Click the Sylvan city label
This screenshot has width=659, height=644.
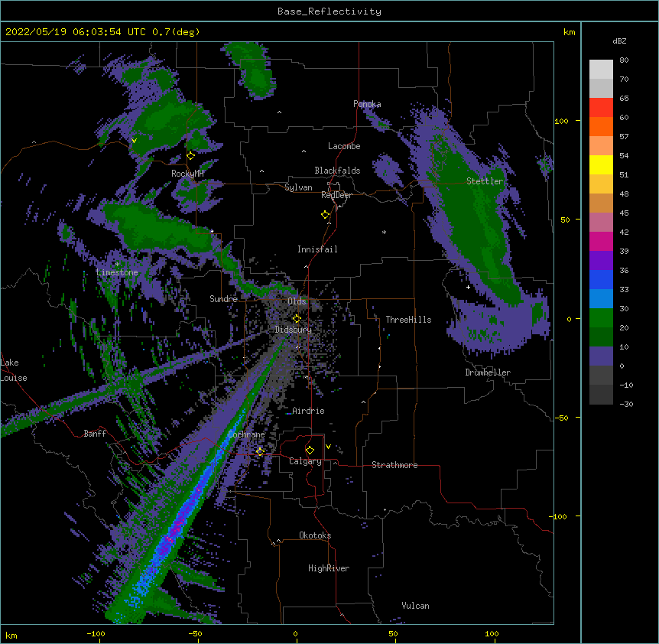[x=298, y=187]
